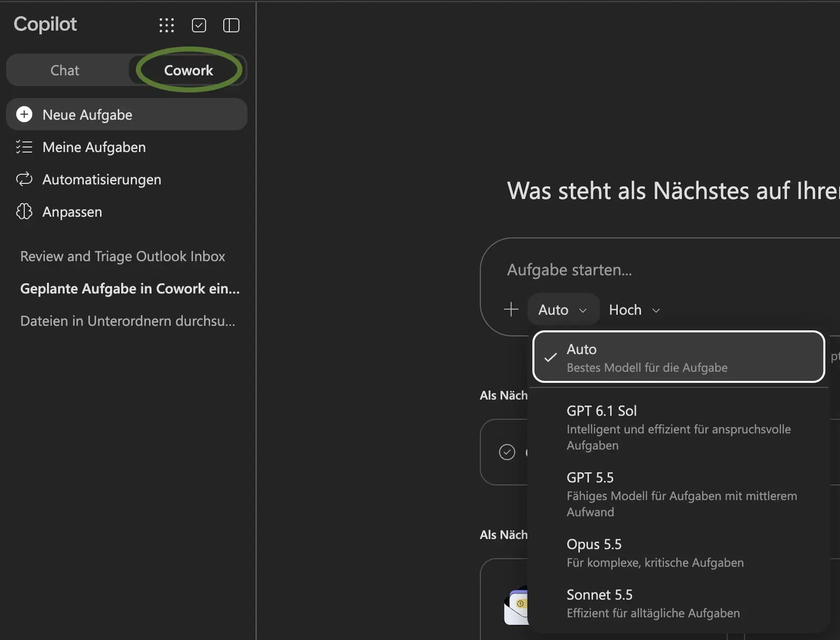Choose Opus 5.5 model
This screenshot has width=840, height=640.
click(x=679, y=553)
